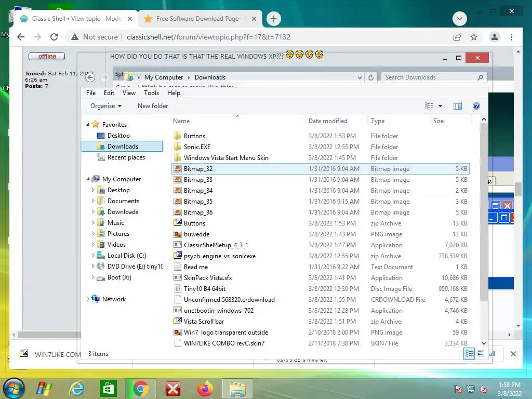532x399 pixels.
Task: Click the Explorer back arrow button
Action: [x=90, y=77]
